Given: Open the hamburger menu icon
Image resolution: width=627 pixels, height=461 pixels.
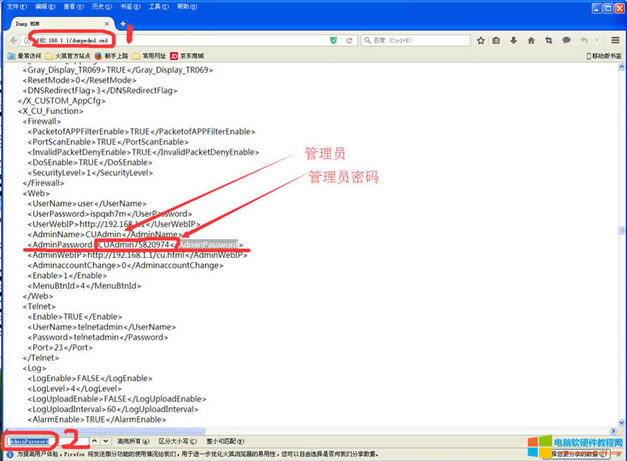Looking at the screenshot, I should pos(616,40).
